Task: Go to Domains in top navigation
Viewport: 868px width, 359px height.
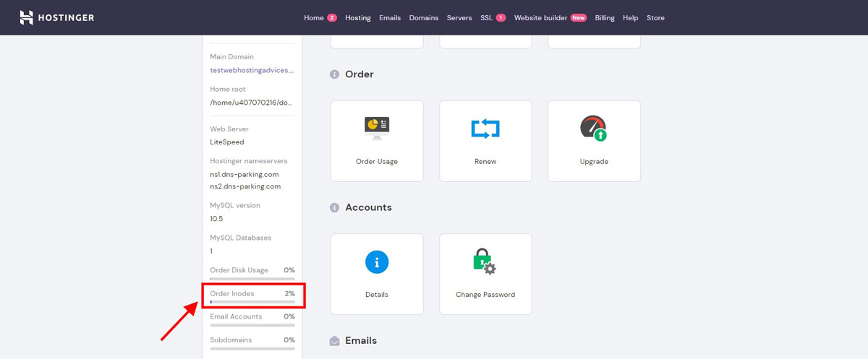Action: tap(424, 17)
